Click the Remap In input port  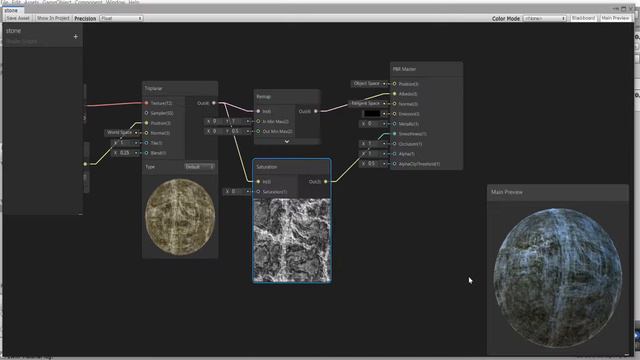click(x=258, y=111)
